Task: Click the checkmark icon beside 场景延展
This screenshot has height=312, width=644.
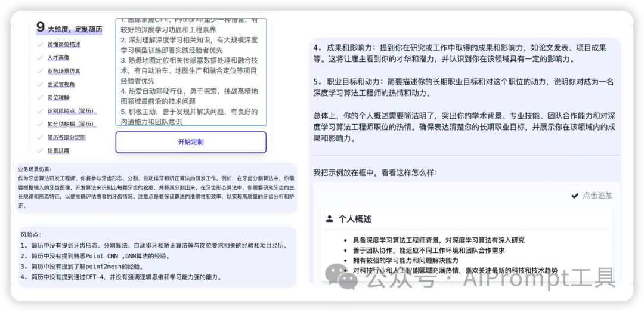Action: click(x=40, y=150)
